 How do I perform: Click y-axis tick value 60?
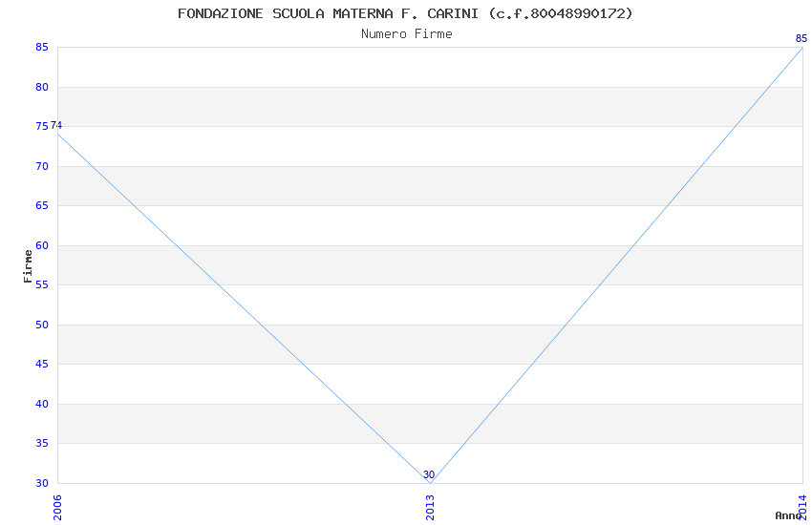[x=42, y=245]
